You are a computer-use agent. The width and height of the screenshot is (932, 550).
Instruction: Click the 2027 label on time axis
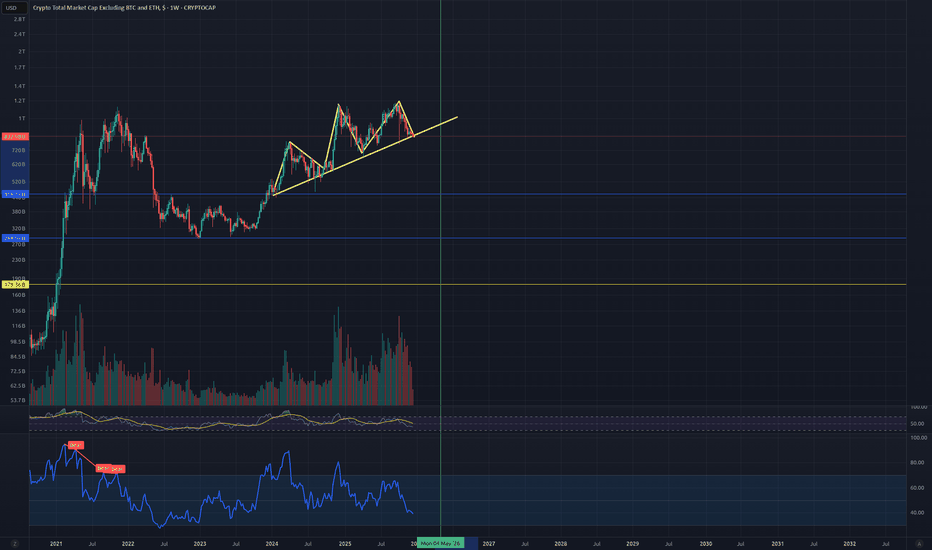[489, 544]
